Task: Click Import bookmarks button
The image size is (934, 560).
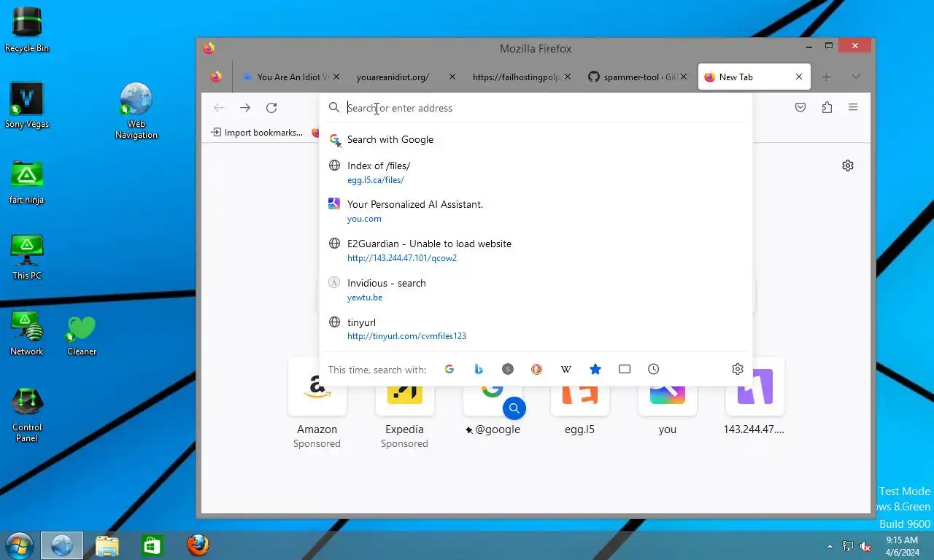Action: [x=256, y=133]
